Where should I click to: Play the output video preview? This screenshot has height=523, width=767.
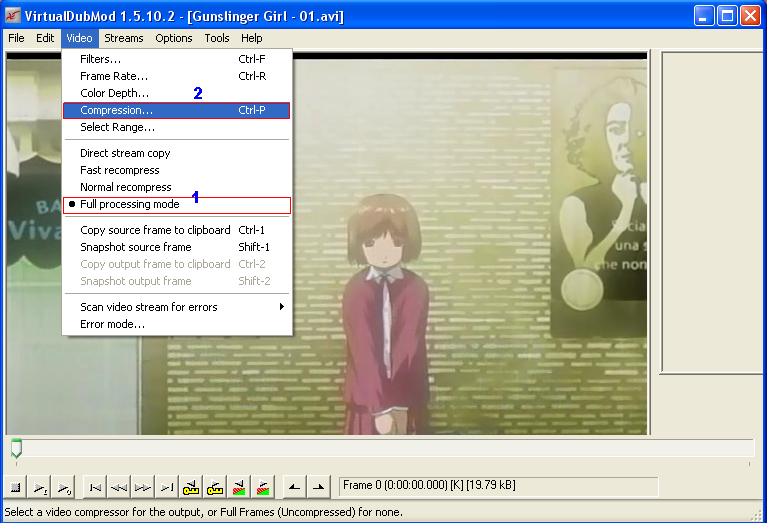(64, 487)
